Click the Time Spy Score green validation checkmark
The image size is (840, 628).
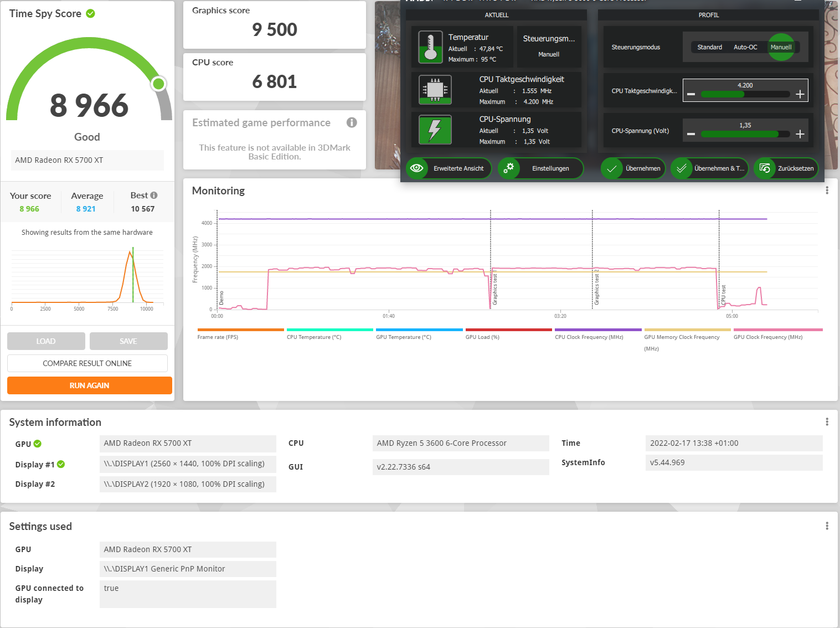click(90, 13)
